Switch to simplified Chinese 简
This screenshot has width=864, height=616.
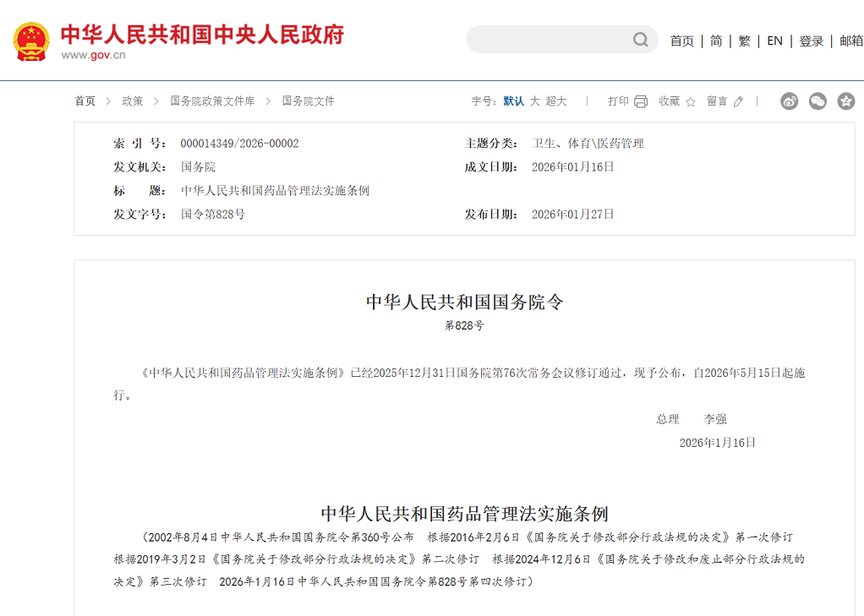tap(716, 41)
